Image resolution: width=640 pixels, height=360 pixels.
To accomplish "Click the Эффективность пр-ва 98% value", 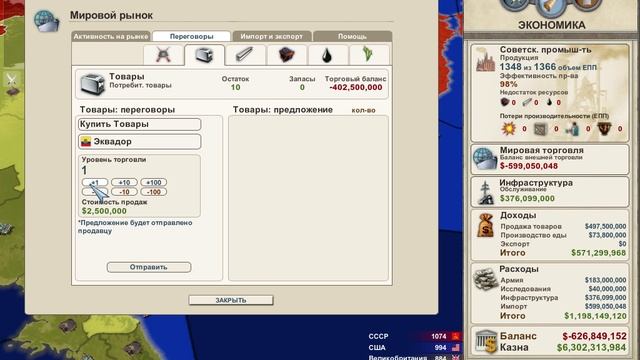I will tap(508, 84).
